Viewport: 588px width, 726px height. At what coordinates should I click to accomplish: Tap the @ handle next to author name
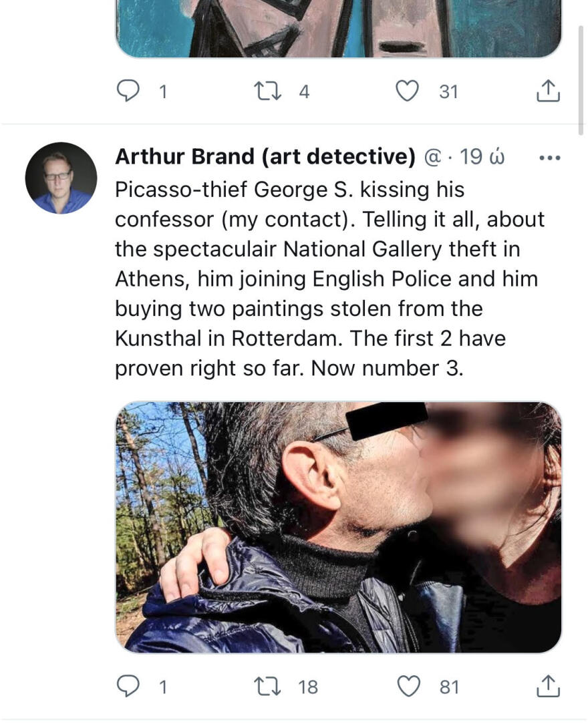[433, 158]
